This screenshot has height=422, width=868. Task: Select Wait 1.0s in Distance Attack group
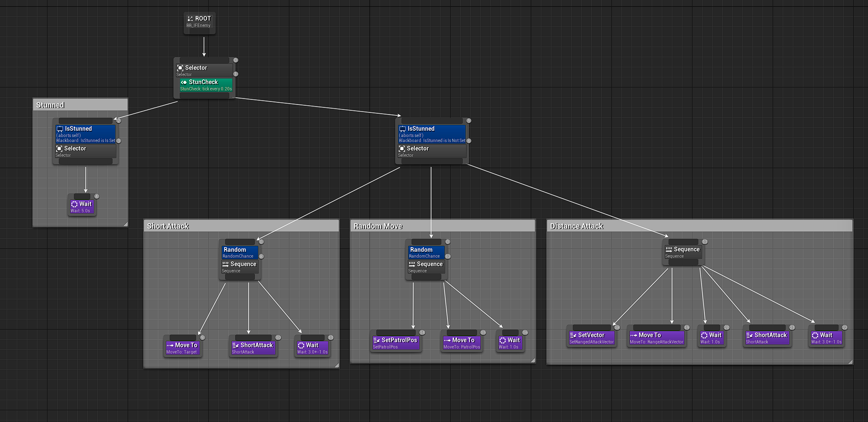point(712,338)
